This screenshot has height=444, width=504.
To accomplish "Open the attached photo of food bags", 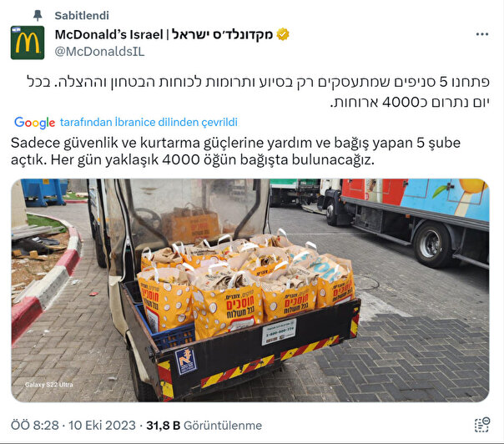I will click(x=250, y=290).
